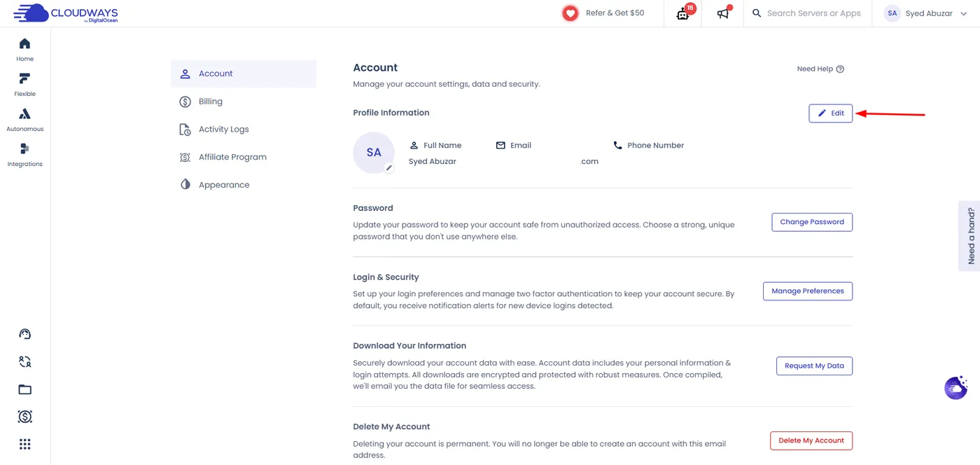Open the announcements megaphone icon
This screenshot has height=465, width=980.
pyautogui.click(x=724, y=13)
